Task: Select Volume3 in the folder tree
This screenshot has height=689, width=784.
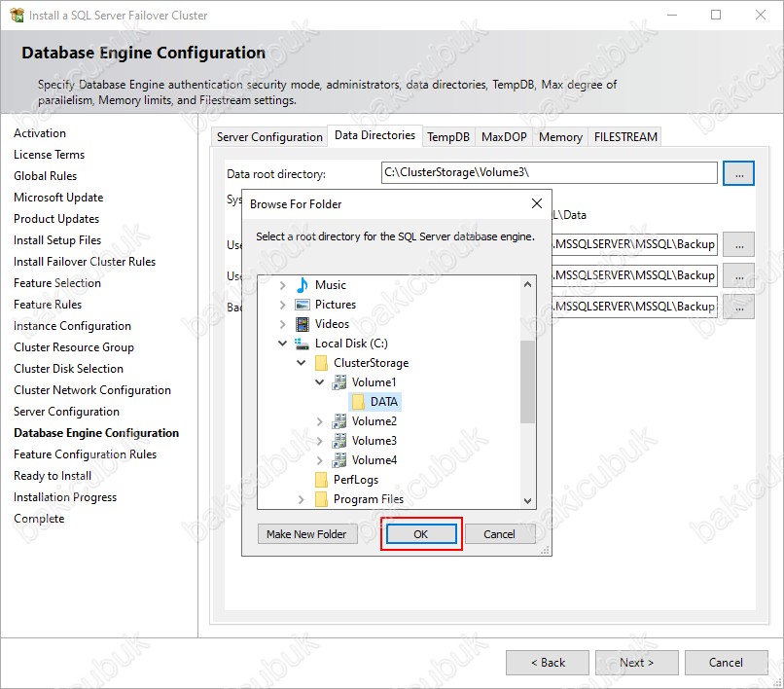Action: click(x=374, y=441)
